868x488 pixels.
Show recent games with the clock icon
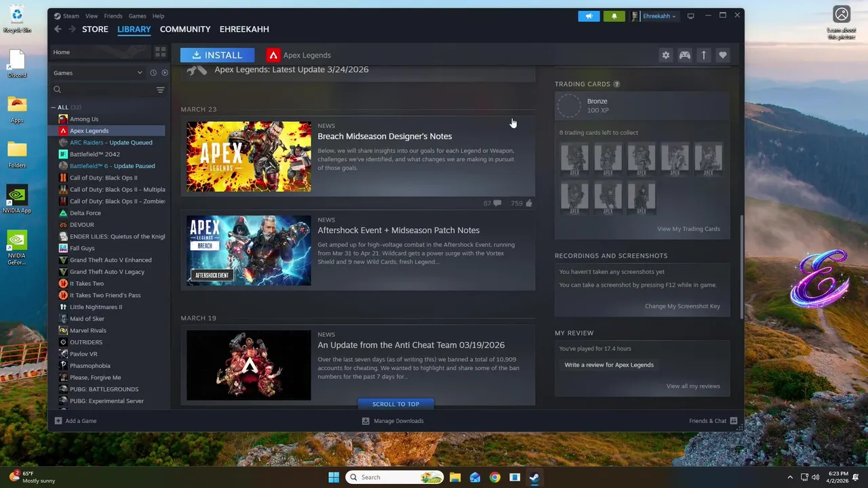(x=153, y=73)
